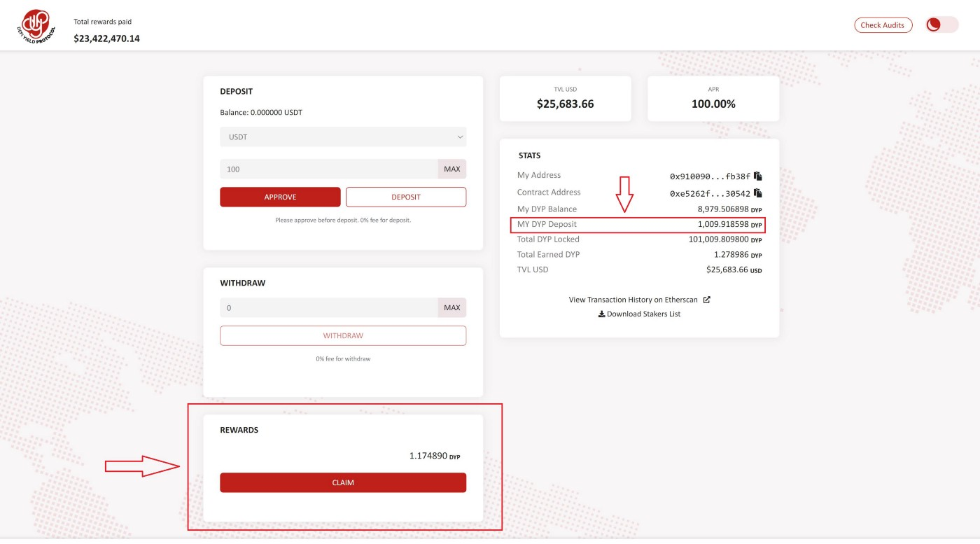Click the Contract Address value 0xe5262f...30542
Viewport: 980px width, 544px height.
[x=710, y=194]
